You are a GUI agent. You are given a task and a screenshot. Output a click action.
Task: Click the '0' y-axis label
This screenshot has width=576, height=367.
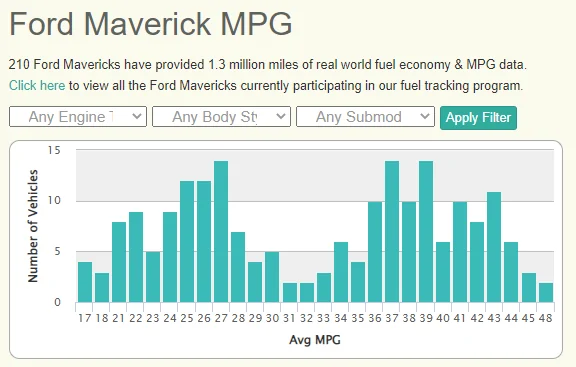[57, 302]
